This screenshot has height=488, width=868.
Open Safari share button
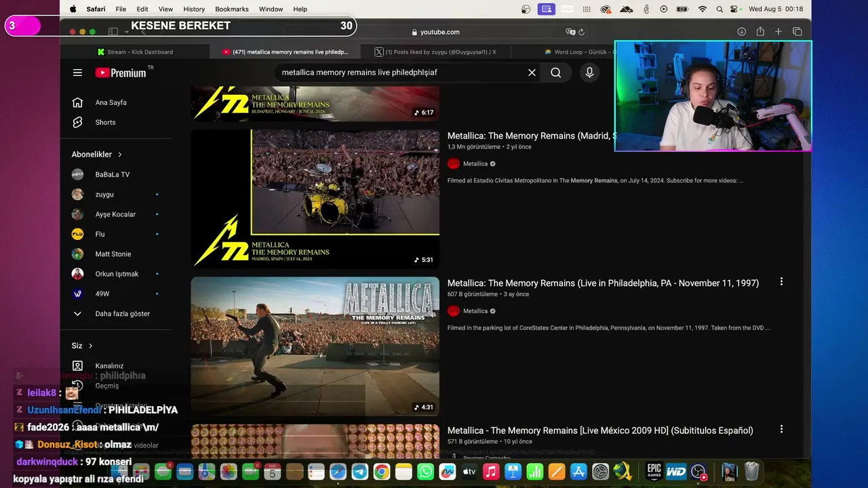pyautogui.click(x=760, y=32)
